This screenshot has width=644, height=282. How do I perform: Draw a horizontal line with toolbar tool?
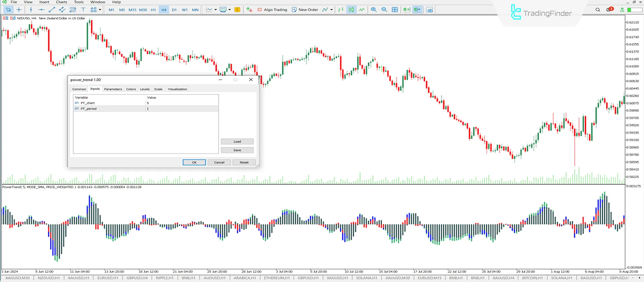point(41,10)
